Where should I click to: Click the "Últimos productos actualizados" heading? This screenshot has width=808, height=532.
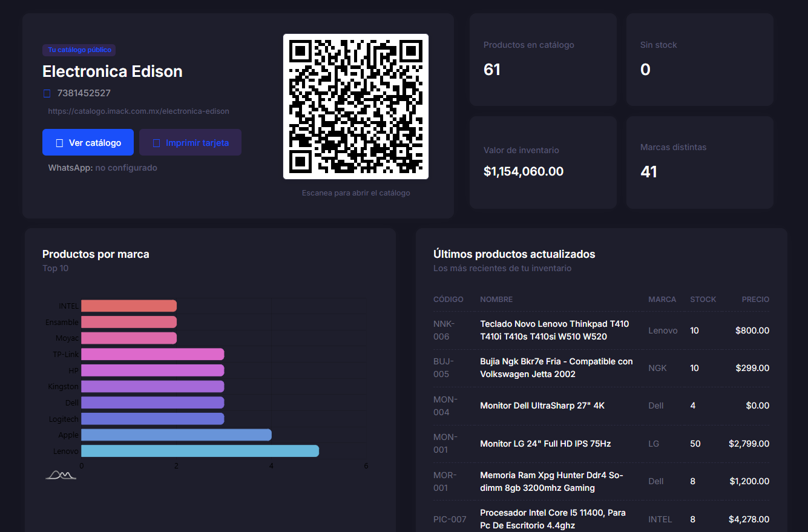tap(514, 254)
